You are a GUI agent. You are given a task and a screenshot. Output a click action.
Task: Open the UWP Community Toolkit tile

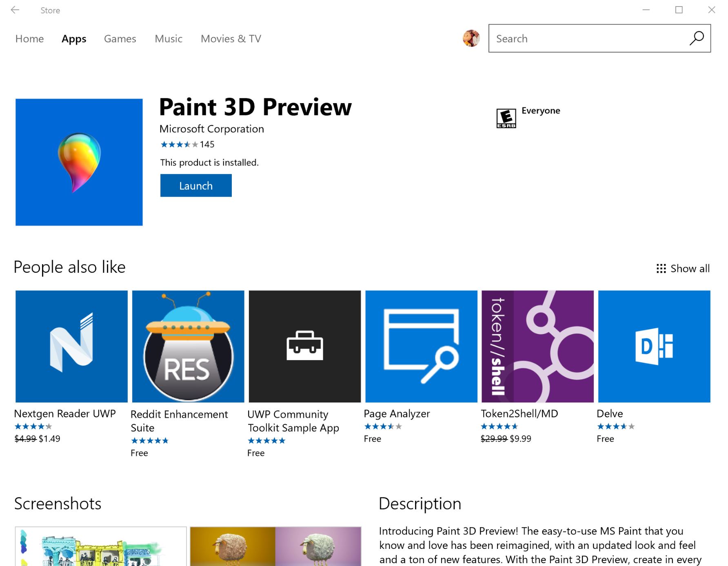click(x=305, y=346)
